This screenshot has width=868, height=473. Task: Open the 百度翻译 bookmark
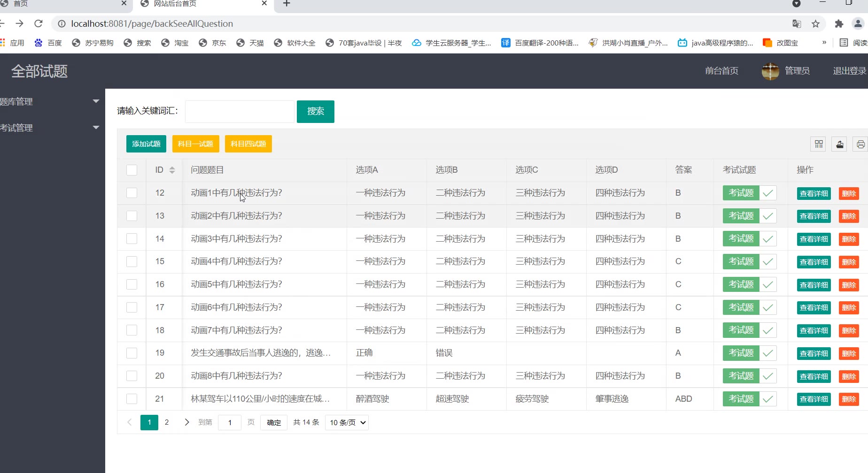(540, 43)
